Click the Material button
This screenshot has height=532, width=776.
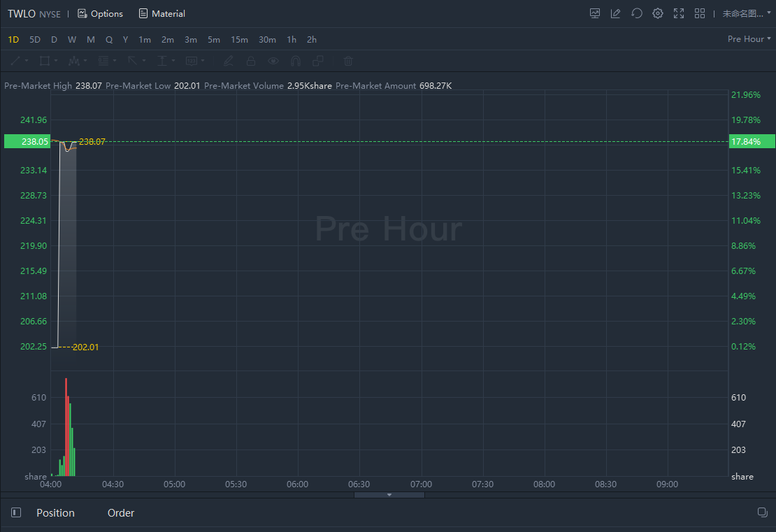[161, 14]
